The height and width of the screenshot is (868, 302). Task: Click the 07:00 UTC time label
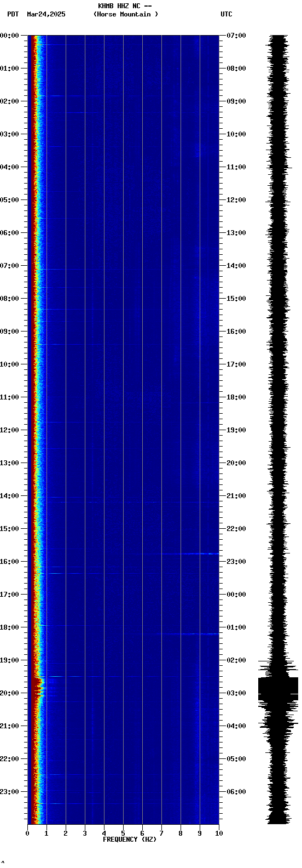(x=236, y=36)
